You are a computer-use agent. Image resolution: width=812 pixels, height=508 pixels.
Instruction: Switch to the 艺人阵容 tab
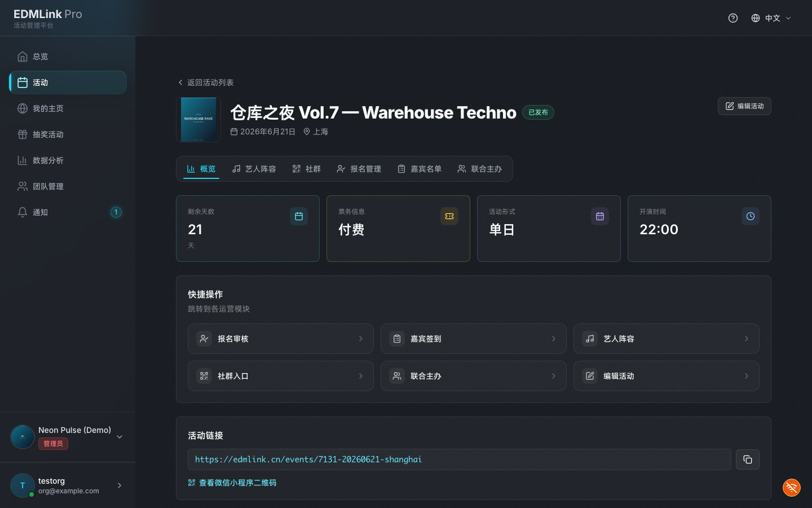254,169
